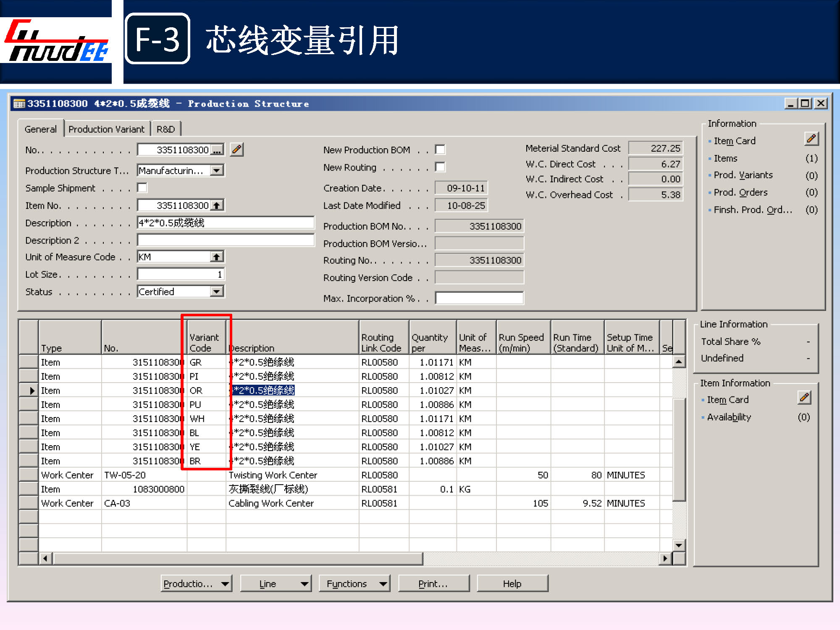Switch to the Production Variant tab
The width and height of the screenshot is (840, 630).
[x=106, y=129]
